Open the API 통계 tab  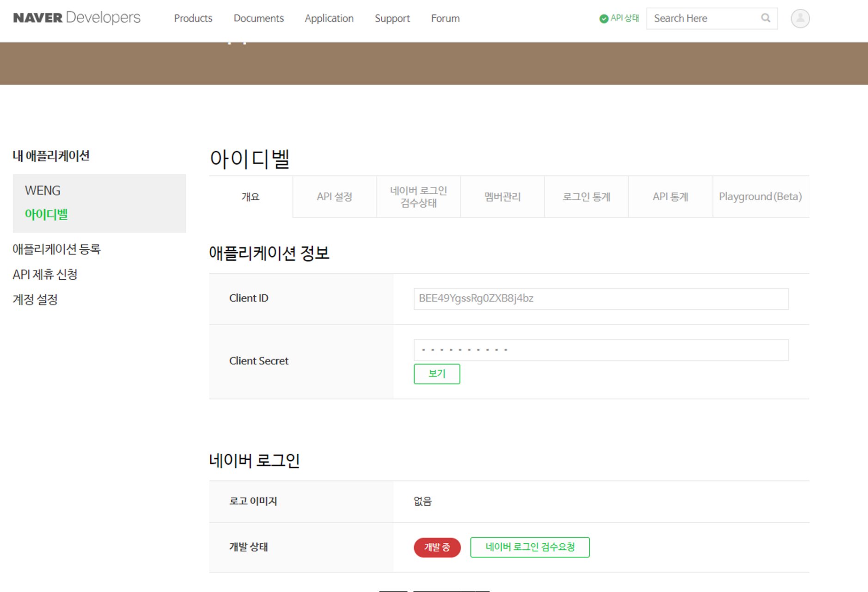(x=671, y=197)
